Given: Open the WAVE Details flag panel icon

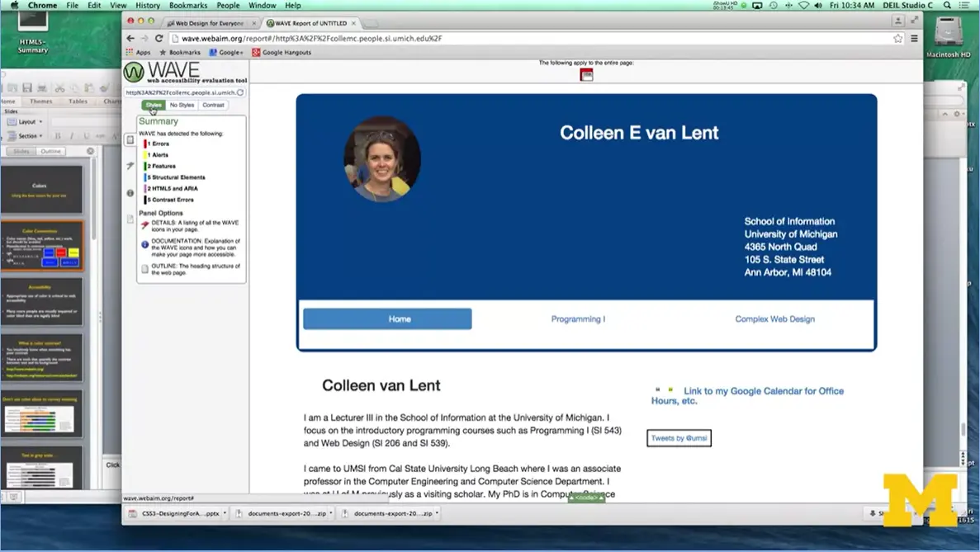Looking at the screenshot, I should tap(130, 166).
